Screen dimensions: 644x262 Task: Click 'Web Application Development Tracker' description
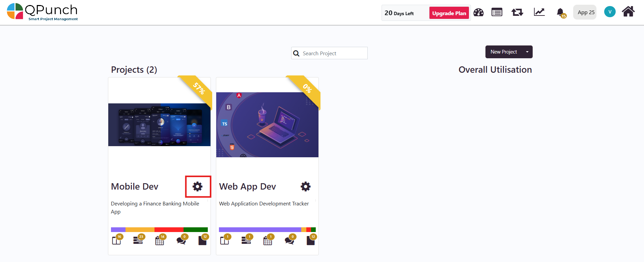[264, 204]
